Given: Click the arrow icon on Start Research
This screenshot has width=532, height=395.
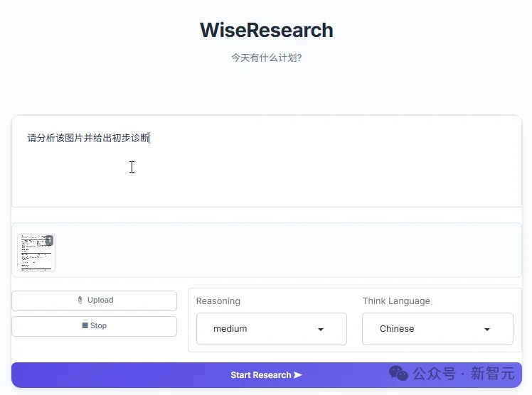Looking at the screenshot, I should pyautogui.click(x=298, y=375).
